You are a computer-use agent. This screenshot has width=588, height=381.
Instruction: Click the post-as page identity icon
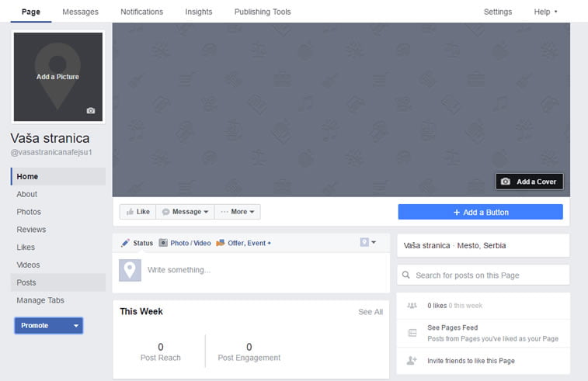364,242
